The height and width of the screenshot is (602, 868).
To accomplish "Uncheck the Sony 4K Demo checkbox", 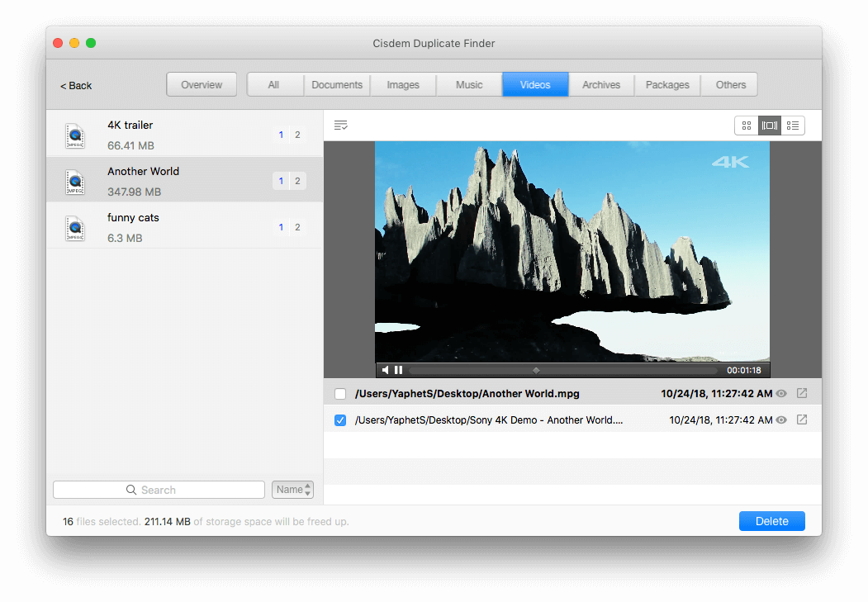I will point(340,420).
